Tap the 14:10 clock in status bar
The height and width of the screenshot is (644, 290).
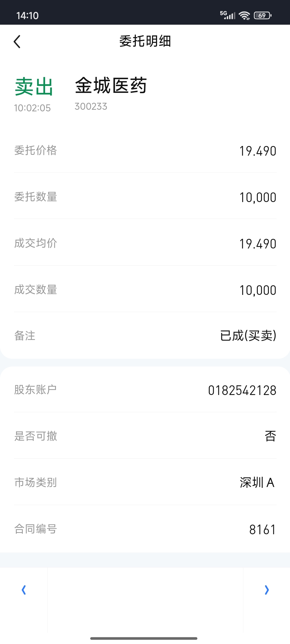click(27, 16)
